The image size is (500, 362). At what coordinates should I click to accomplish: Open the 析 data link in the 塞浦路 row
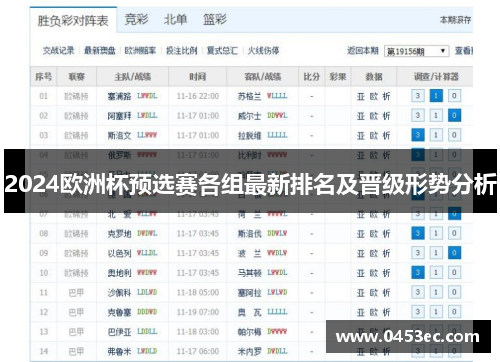tap(386, 97)
